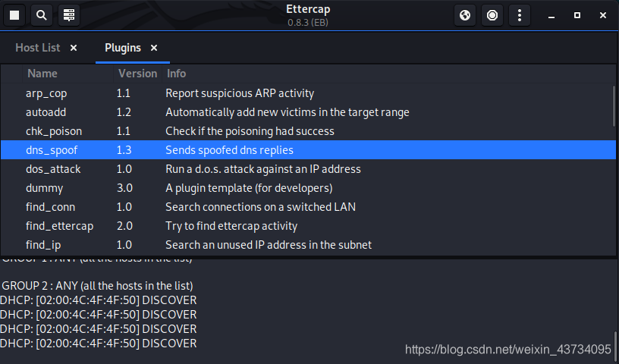Activate the dns_spoof plugin row
619x364 pixels.
52,150
